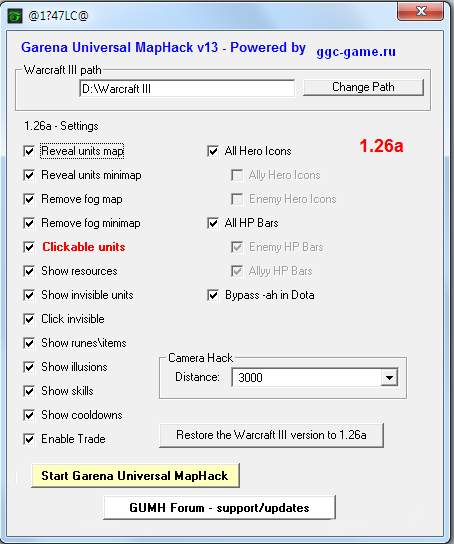The width and height of the screenshot is (454, 544).
Task: Disable Bypass -ah in Dota
Action: click(x=213, y=295)
